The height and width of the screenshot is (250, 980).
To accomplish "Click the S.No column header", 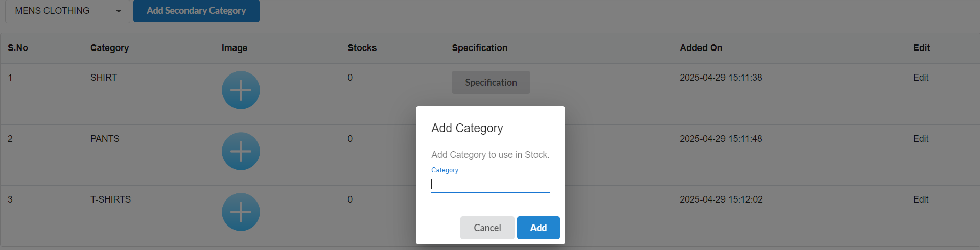I will (18, 48).
